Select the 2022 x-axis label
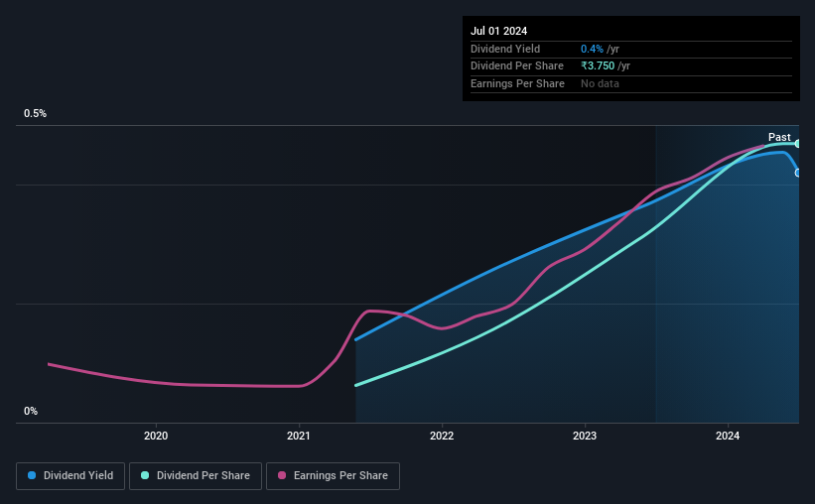 point(442,436)
